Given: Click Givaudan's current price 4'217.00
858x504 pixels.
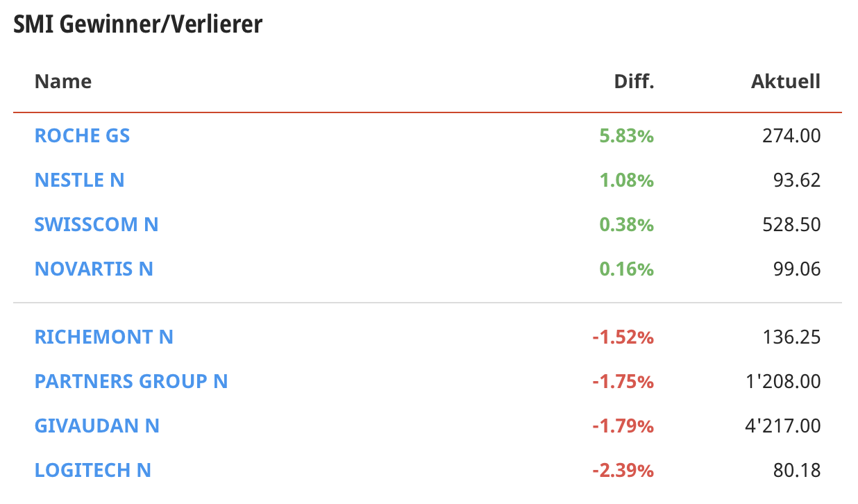Looking at the screenshot, I should click(782, 426).
